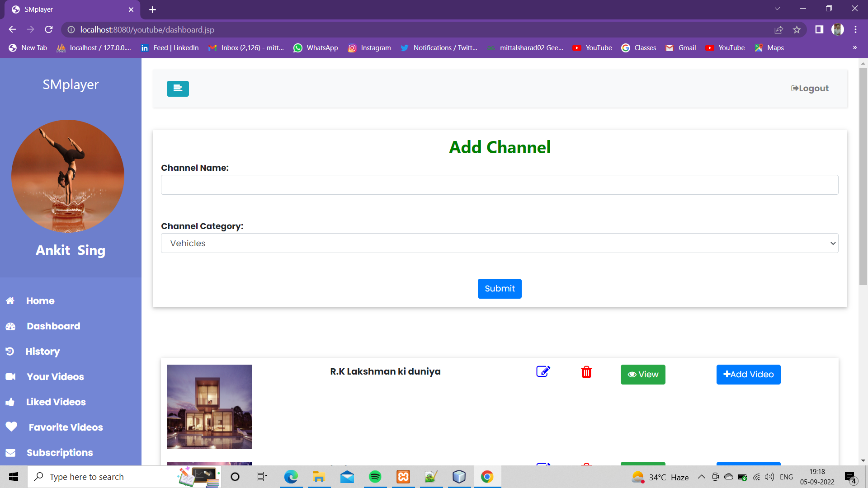The width and height of the screenshot is (868, 488).
Task: Select Home in the sidebar menu
Action: [40, 300]
